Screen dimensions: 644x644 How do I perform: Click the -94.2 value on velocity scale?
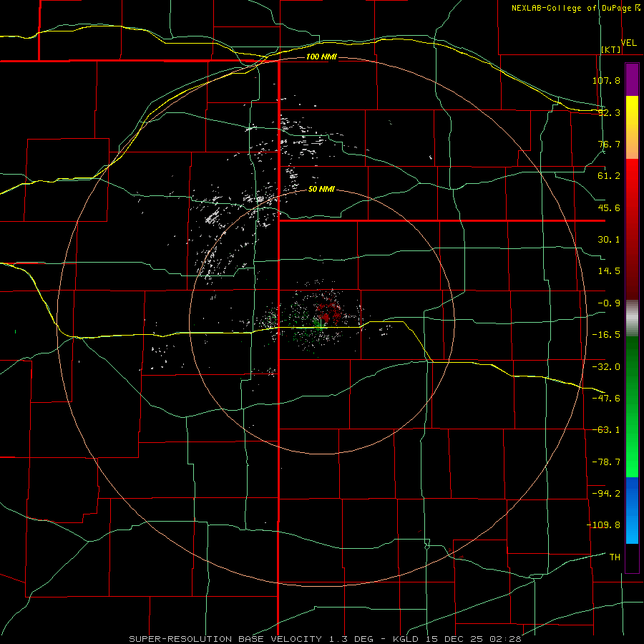(606, 493)
